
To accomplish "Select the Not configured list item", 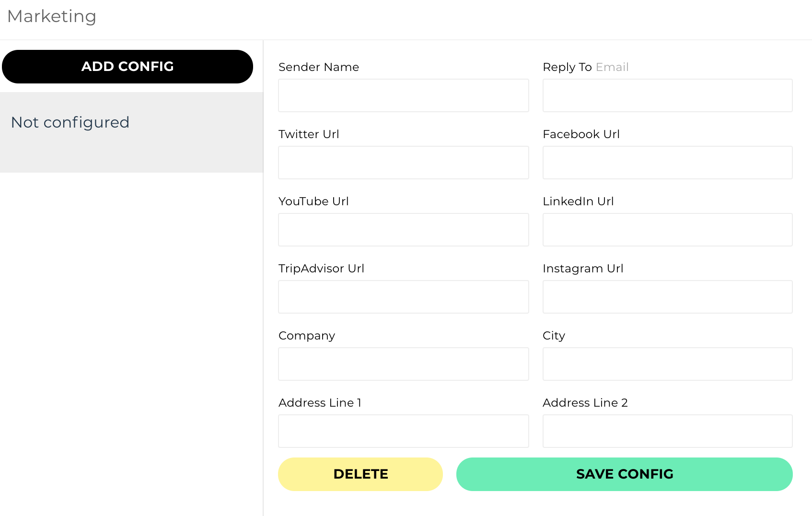I will coord(70,123).
